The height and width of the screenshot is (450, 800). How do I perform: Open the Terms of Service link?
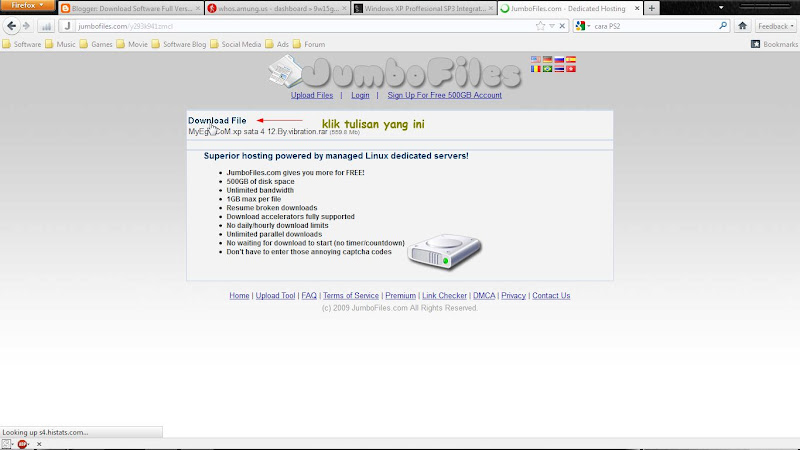[x=351, y=295]
